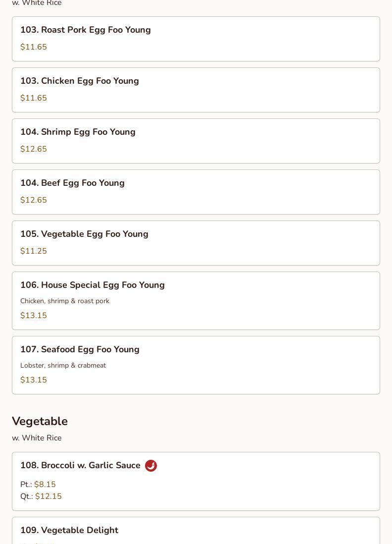This screenshot has height=544, width=392.
Task: Choose 104. Shrimp Egg Foo Young
Action: click(78, 132)
